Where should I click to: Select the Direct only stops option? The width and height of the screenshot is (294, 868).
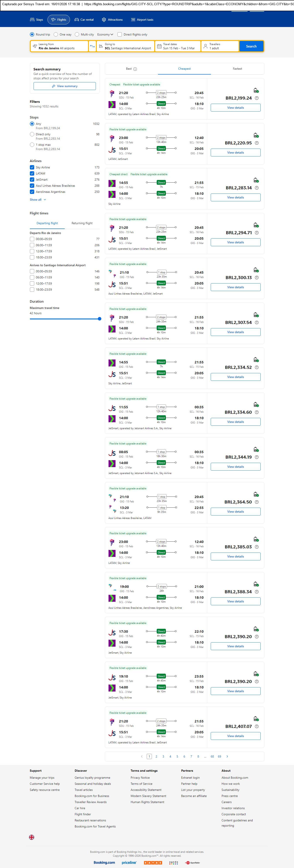coord(32,134)
